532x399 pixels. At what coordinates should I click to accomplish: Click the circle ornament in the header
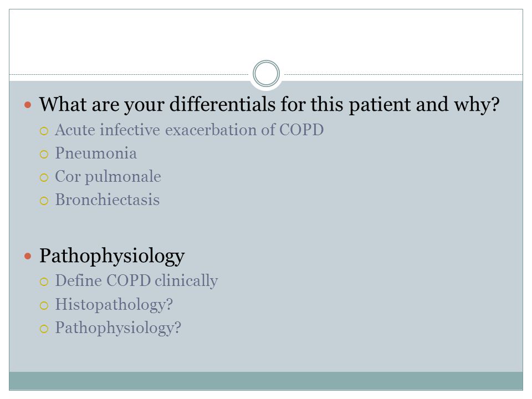point(267,74)
